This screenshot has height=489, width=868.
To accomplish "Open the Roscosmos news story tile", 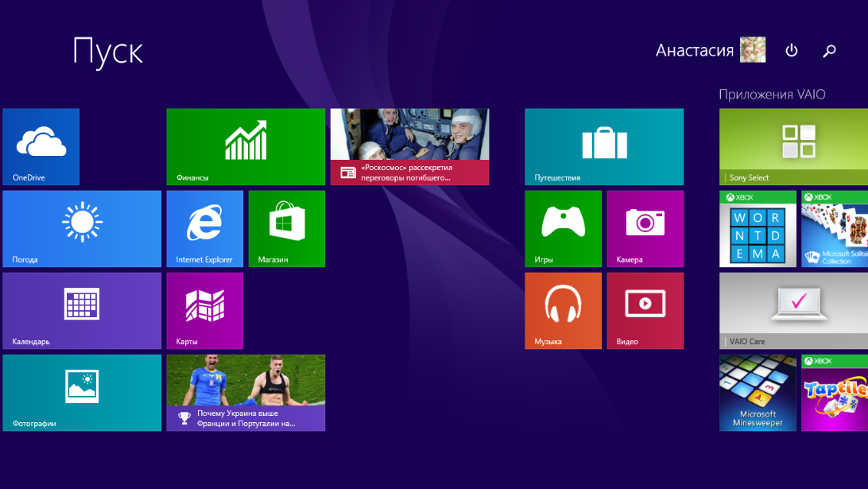I will pyautogui.click(x=409, y=146).
